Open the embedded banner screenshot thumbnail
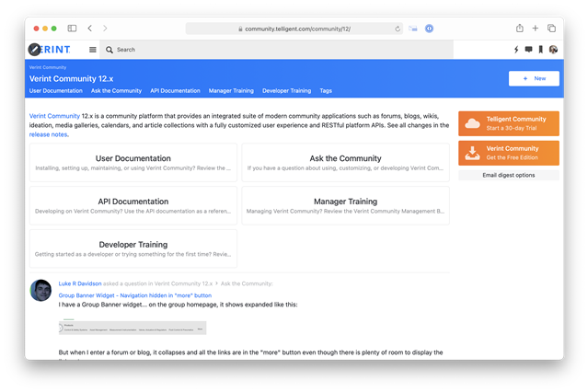This screenshot has width=588, height=392. [x=133, y=328]
